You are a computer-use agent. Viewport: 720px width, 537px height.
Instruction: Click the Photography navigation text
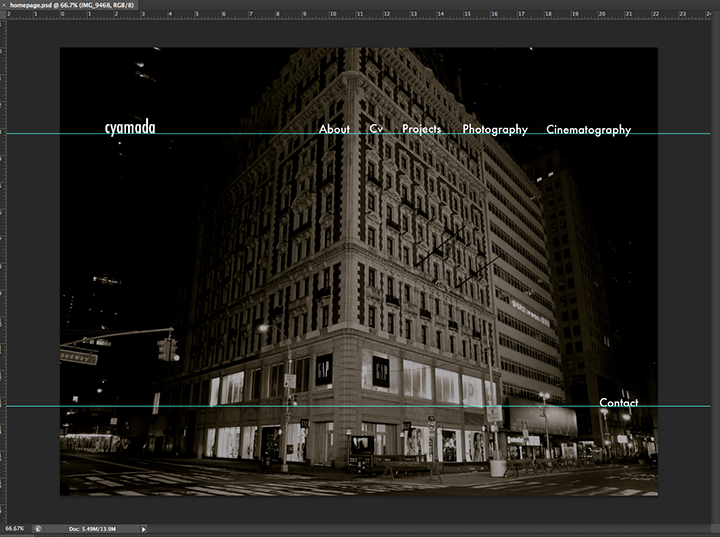(494, 129)
